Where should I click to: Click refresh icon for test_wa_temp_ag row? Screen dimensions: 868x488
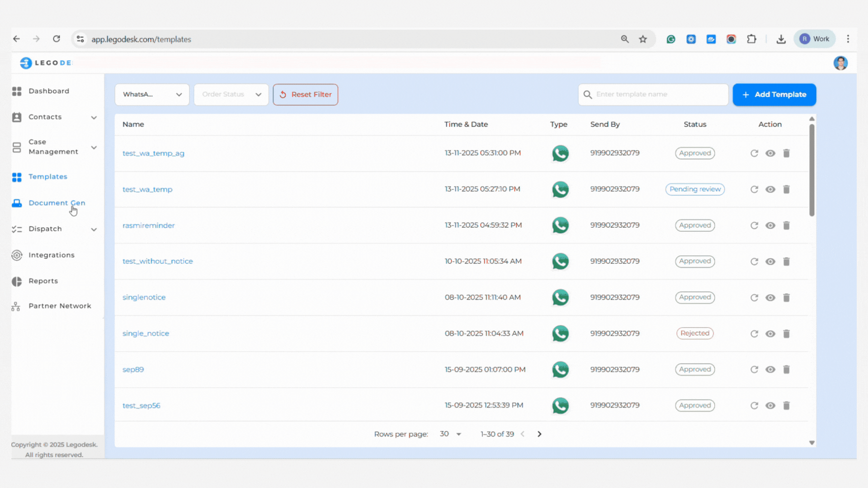tap(754, 153)
